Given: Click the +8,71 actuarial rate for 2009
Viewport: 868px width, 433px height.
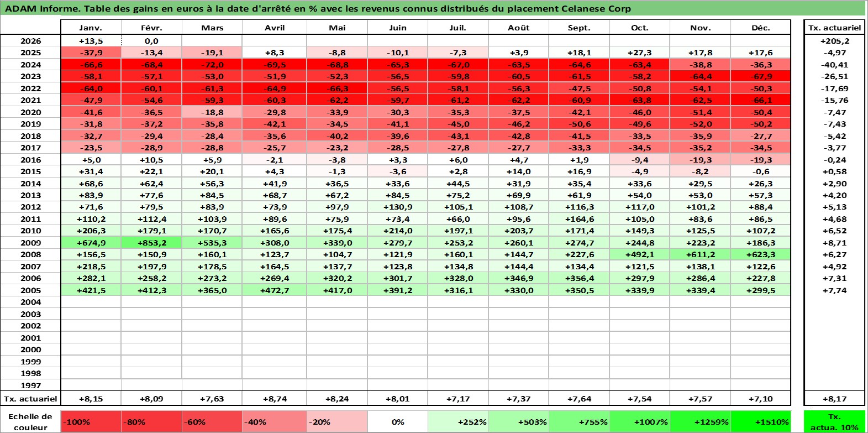Looking at the screenshot, I should [x=834, y=243].
